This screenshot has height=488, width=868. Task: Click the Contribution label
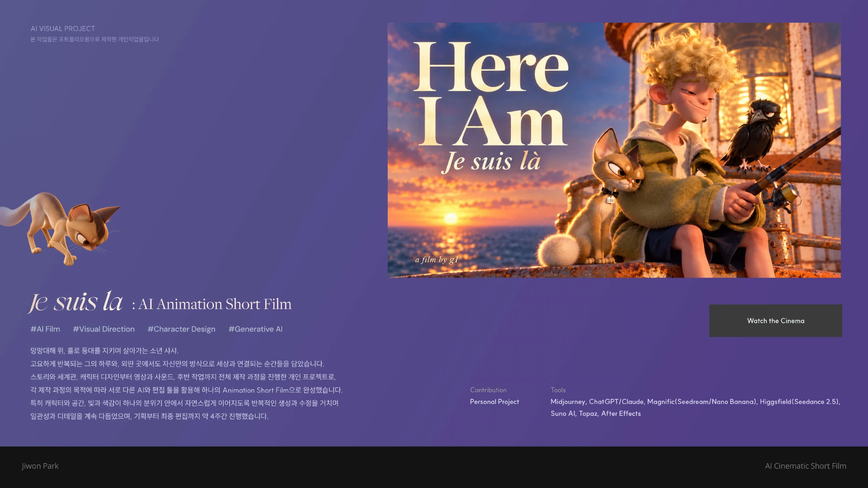click(488, 390)
